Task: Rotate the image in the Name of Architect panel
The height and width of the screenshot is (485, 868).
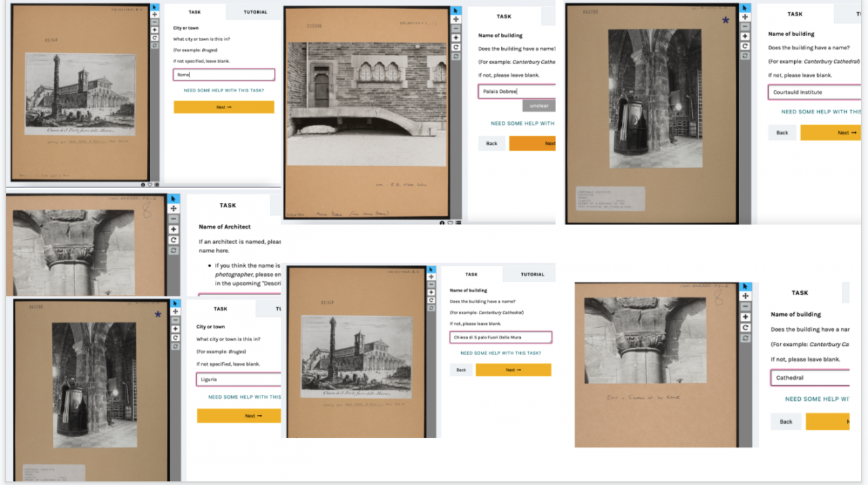Action: coord(174,240)
